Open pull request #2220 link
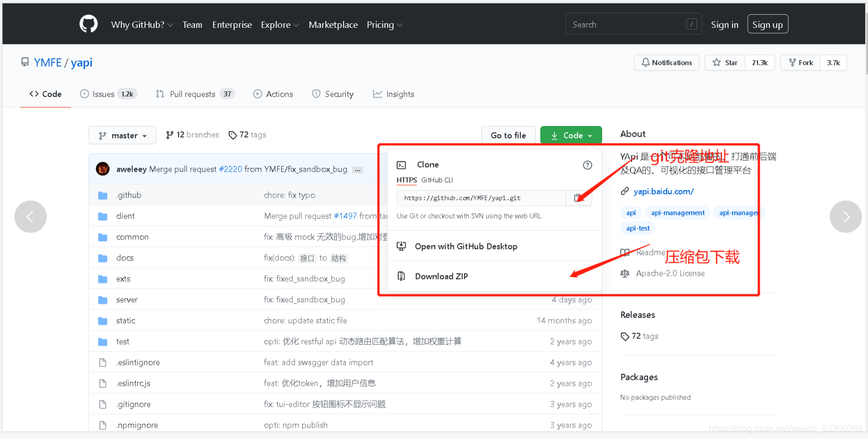The height and width of the screenshot is (439, 868). click(x=230, y=170)
